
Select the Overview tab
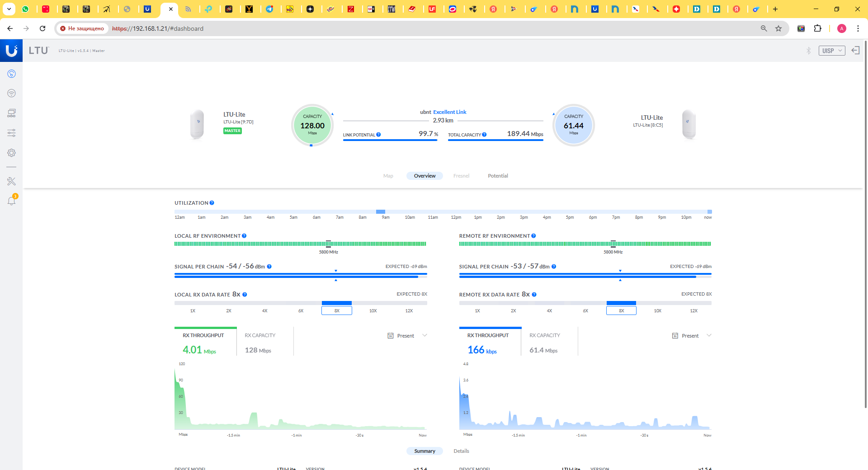tap(425, 176)
